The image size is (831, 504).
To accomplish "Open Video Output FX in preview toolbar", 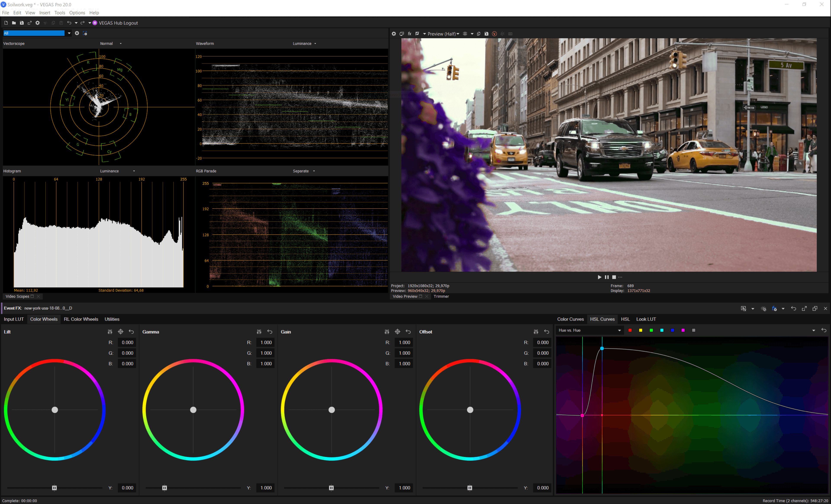I will coord(409,34).
